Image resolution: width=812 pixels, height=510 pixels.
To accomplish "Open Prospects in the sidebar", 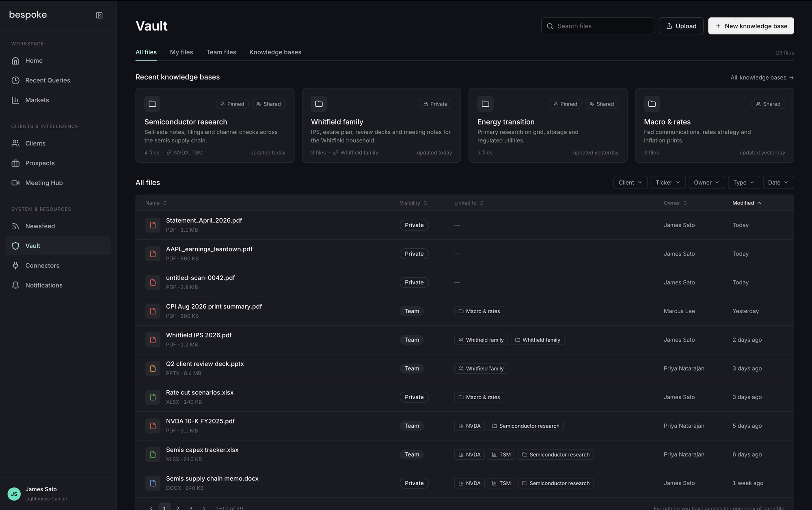I will (x=58, y=163).
